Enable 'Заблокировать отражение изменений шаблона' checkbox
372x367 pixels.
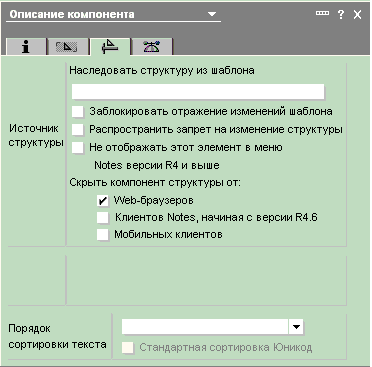tap(78, 112)
